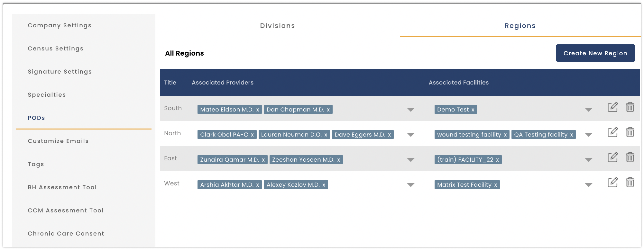This screenshot has height=250, width=644.
Task: Expand East providers dropdown
Action: pyautogui.click(x=410, y=160)
